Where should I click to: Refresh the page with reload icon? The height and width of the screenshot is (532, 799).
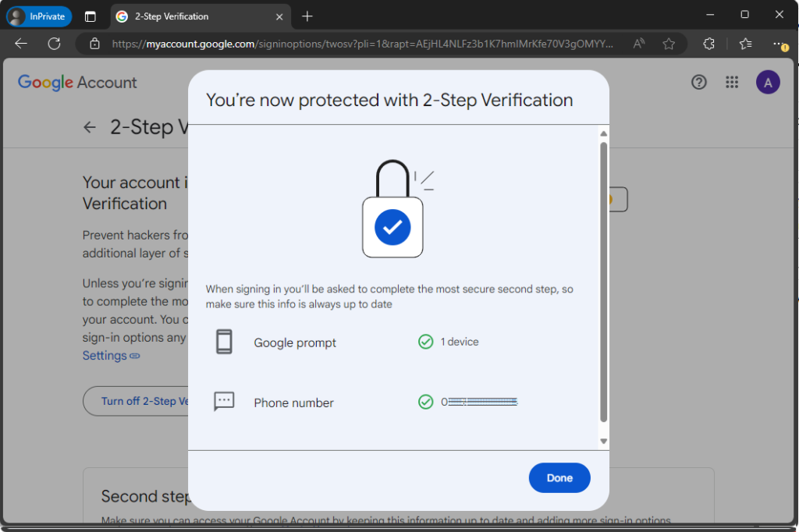54,44
